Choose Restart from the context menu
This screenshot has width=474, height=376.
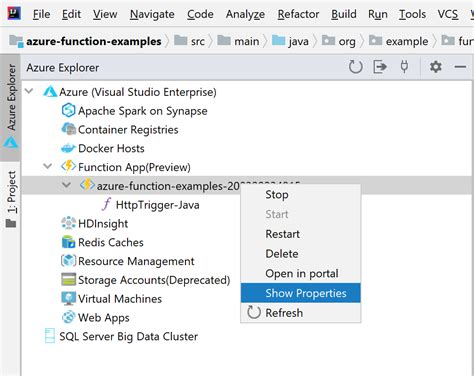pos(300,234)
